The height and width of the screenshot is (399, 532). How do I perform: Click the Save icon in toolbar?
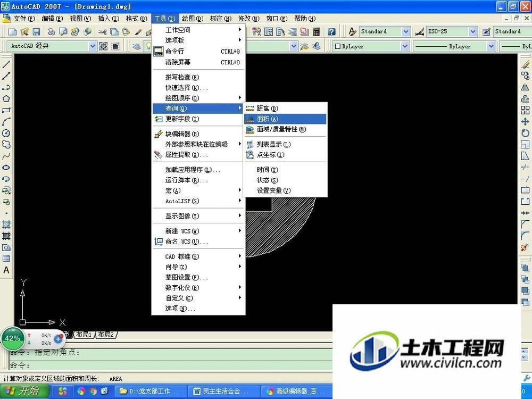[36, 32]
